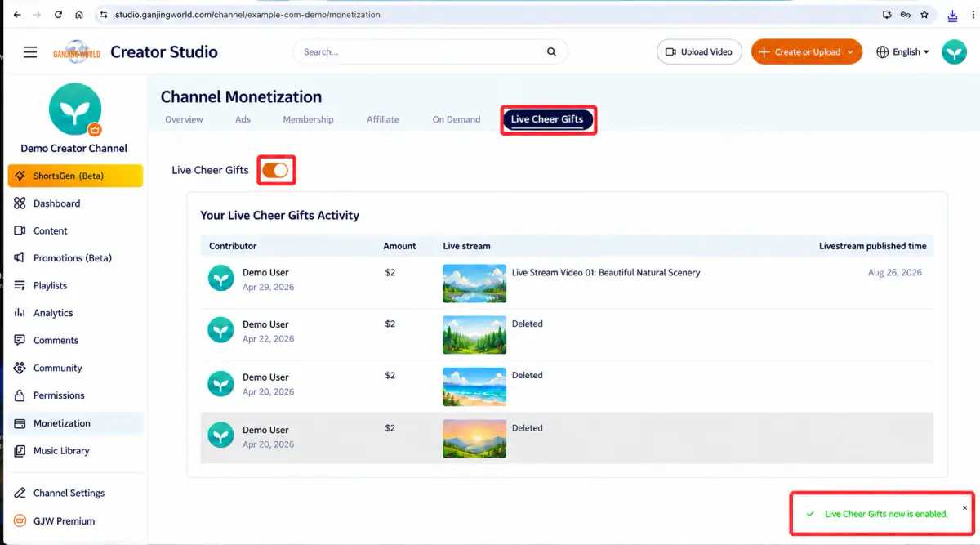This screenshot has height=545, width=980.
Task: Click the Community icon in sidebar
Action: click(x=20, y=369)
